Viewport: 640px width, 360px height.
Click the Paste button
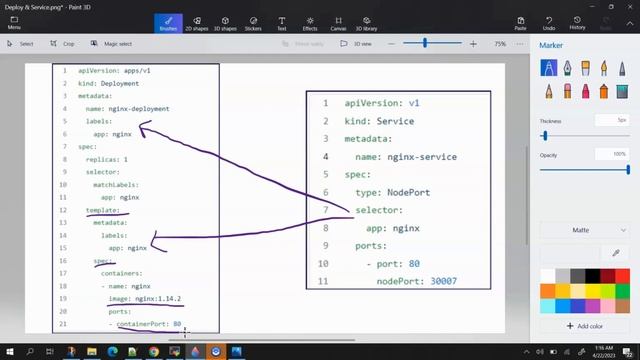click(x=520, y=23)
